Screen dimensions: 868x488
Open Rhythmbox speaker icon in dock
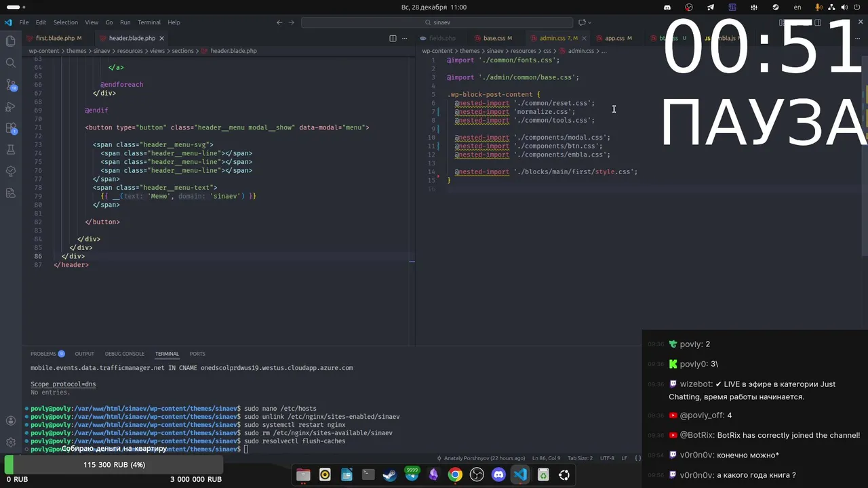click(325, 475)
